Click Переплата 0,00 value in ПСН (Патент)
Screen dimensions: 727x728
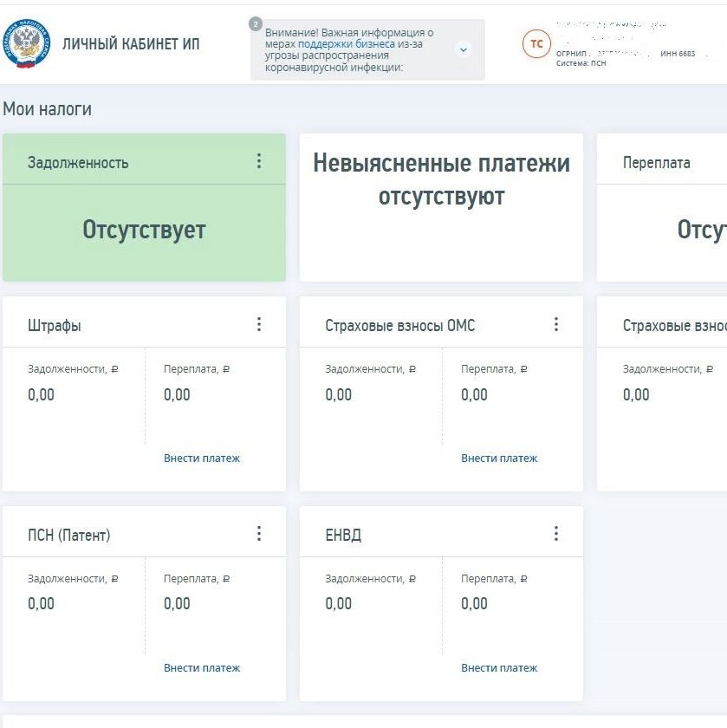pyautogui.click(x=177, y=603)
